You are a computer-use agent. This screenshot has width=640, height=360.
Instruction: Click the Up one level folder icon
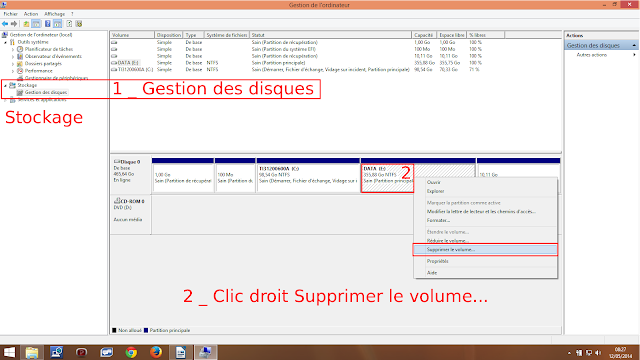[x=26, y=24]
